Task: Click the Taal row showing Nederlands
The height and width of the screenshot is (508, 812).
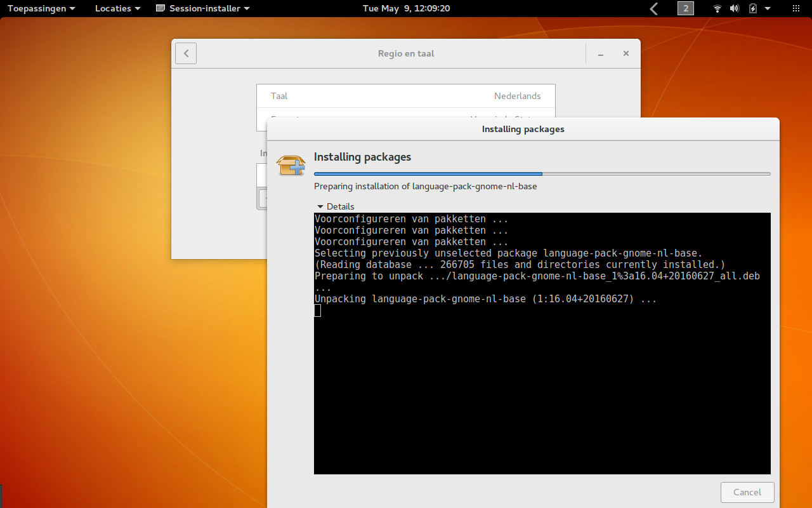Action: [405, 96]
